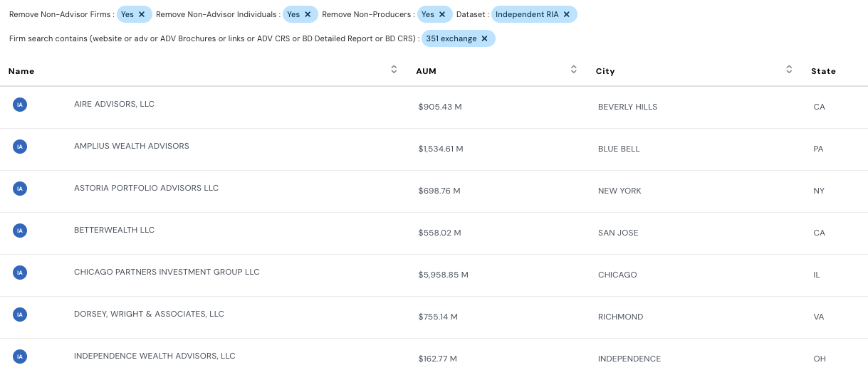Remove the Independent RIA dataset filter
Image resolution: width=868 pixels, height=380 pixels.
567,14
